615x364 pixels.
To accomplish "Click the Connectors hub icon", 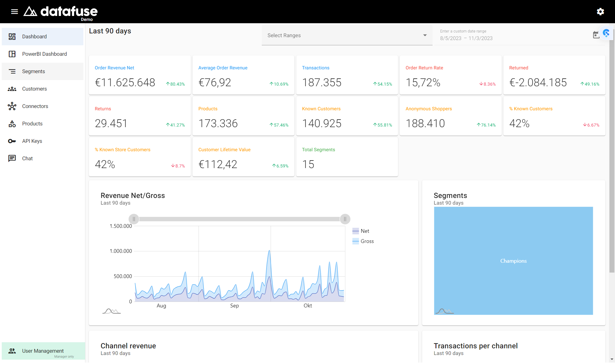I will tap(12, 106).
